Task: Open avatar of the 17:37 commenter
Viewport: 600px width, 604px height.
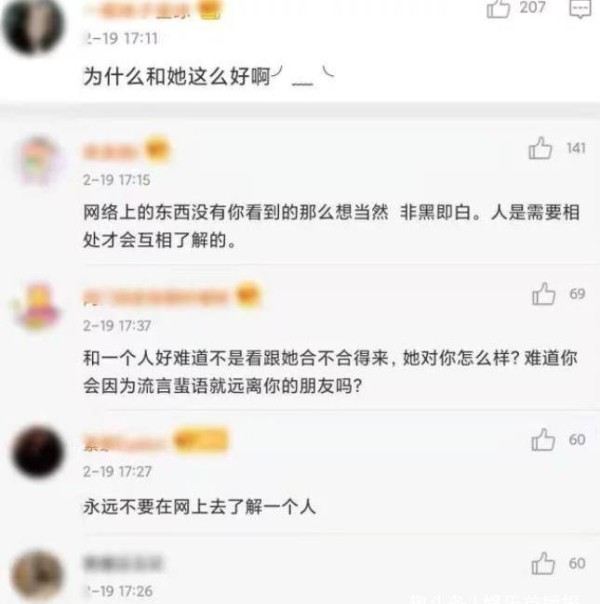Action: [37, 307]
